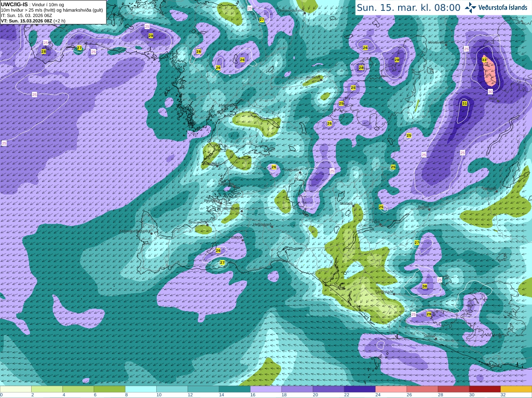Click the Húsafell station label

[x=313, y=77]
